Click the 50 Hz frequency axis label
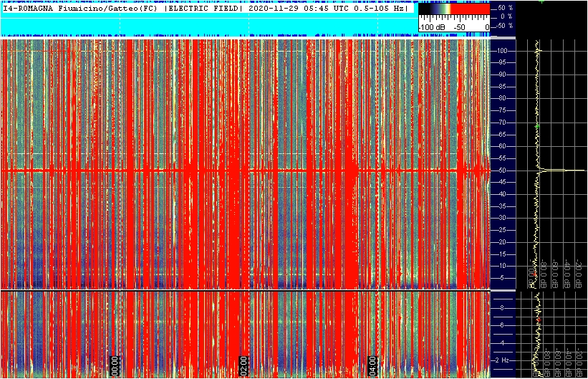Viewport: 588px width, 379px height. pos(502,171)
